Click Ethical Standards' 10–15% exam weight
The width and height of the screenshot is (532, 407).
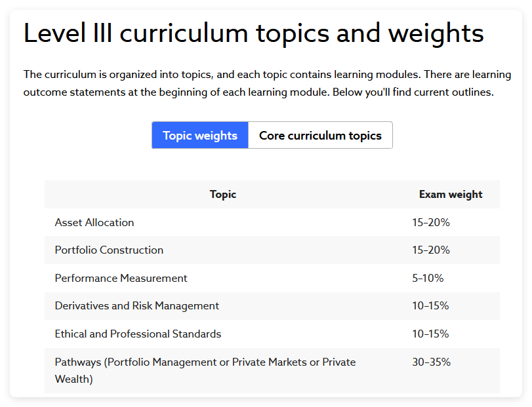pyautogui.click(x=430, y=334)
